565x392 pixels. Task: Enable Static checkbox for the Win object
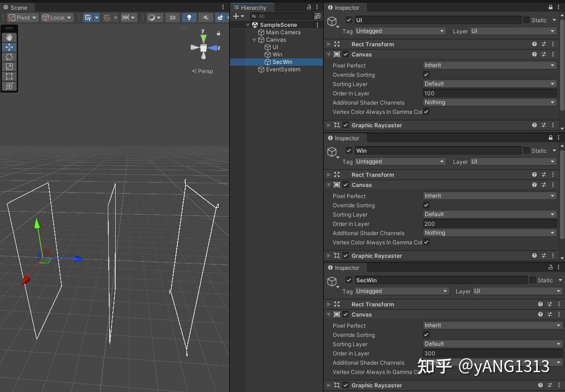click(527, 150)
